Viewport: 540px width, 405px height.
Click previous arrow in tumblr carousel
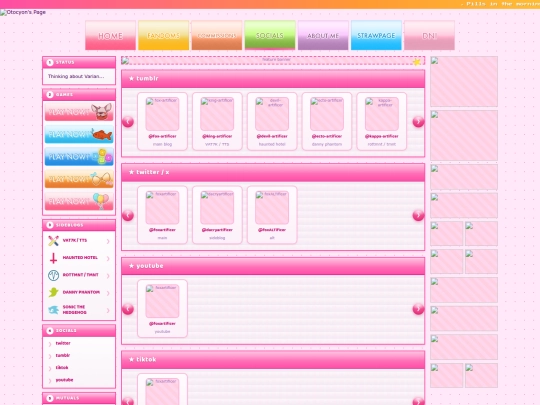click(128, 121)
